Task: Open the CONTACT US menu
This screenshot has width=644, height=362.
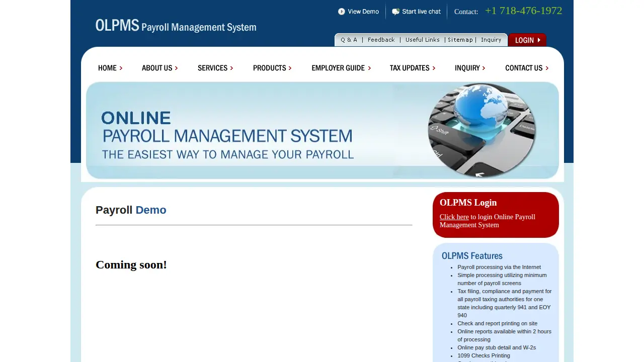Action: tap(527, 68)
